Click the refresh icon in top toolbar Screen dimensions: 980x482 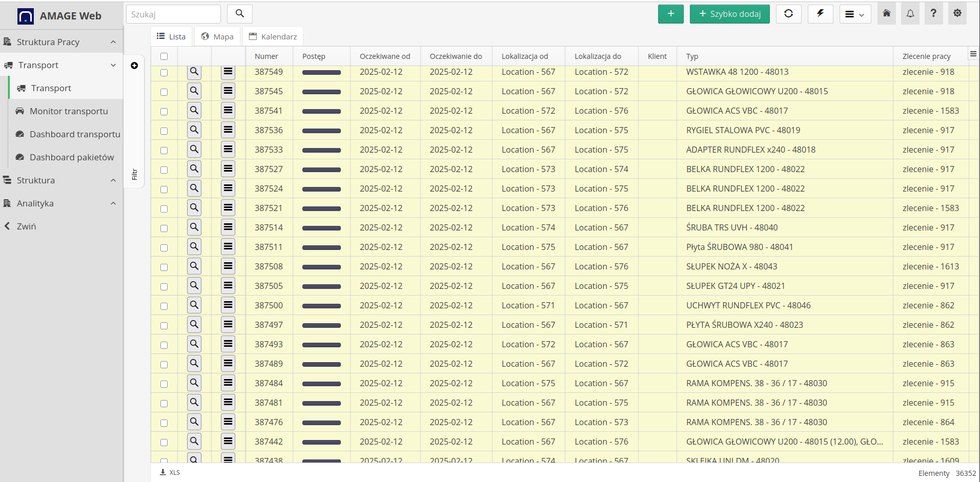788,14
